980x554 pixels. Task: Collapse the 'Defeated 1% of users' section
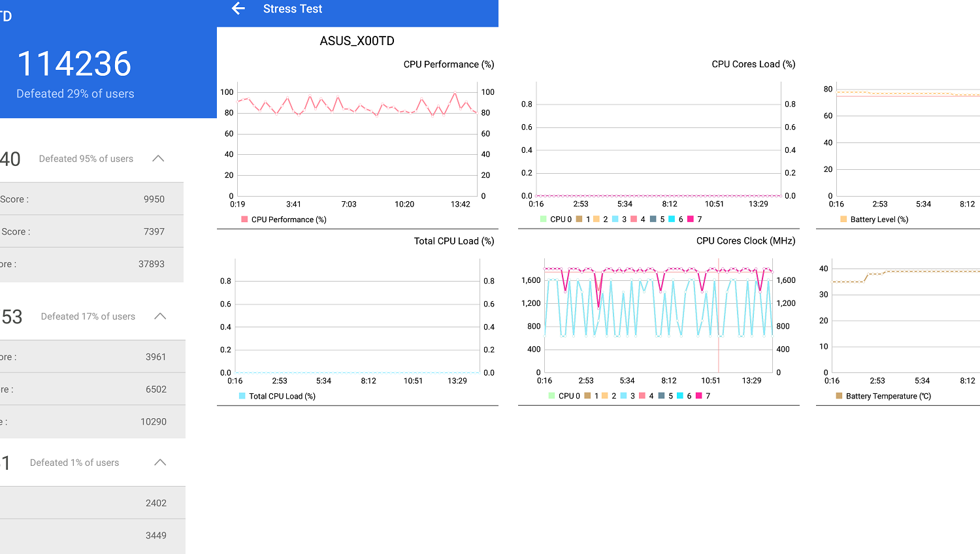[160, 463]
